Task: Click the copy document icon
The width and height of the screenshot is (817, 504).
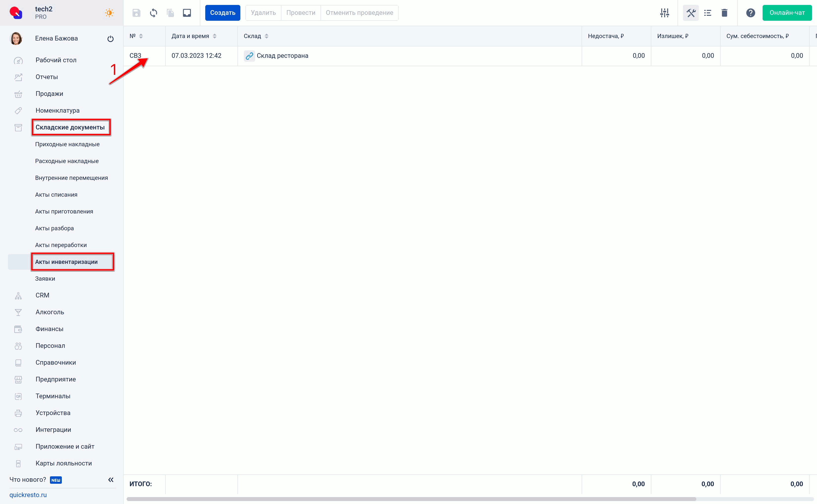Action: 170,13
